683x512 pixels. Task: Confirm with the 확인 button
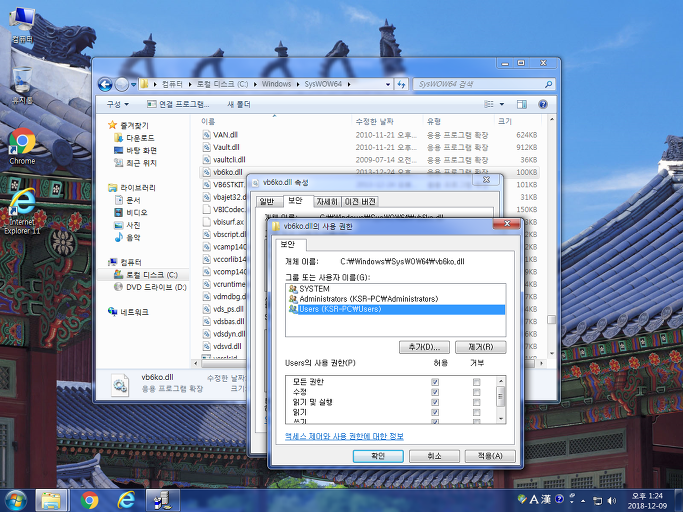(378, 456)
